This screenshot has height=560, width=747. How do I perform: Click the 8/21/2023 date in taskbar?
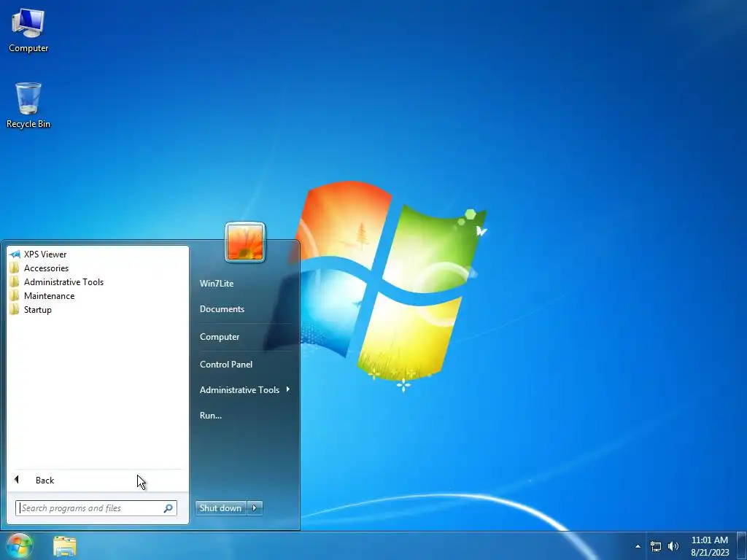point(710,553)
